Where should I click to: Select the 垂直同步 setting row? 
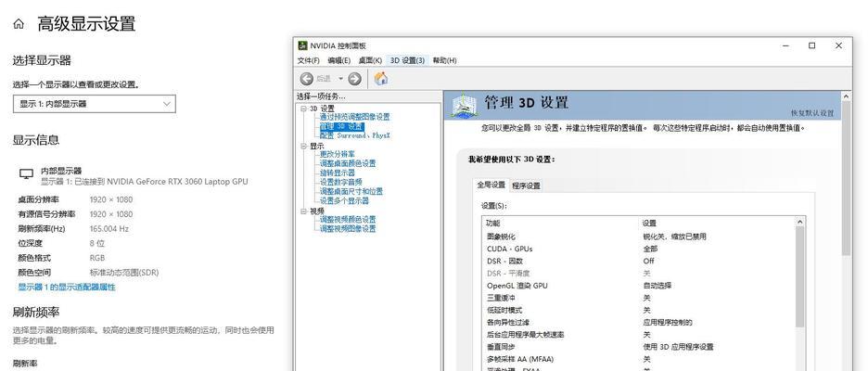[639, 347]
